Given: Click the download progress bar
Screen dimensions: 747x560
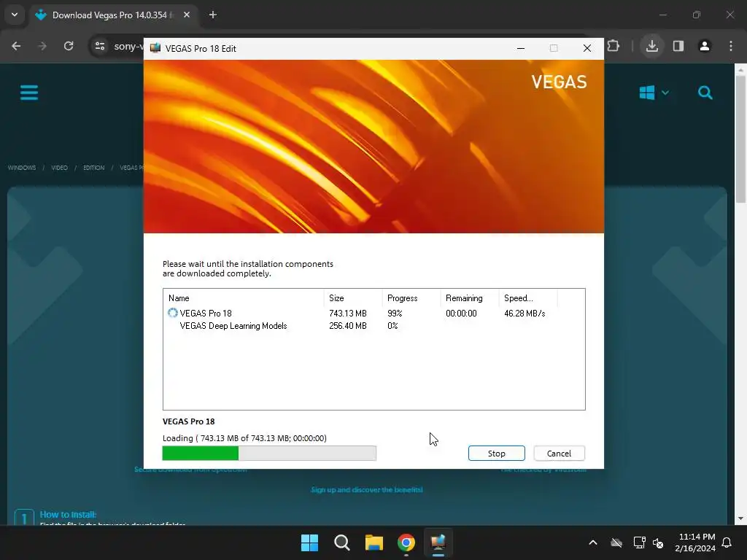Looking at the screenshot, I should [269, 454].
